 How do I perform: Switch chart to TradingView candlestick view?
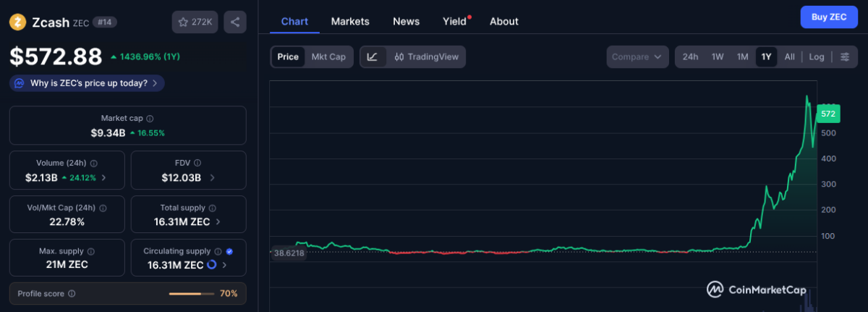click(426, 56)
